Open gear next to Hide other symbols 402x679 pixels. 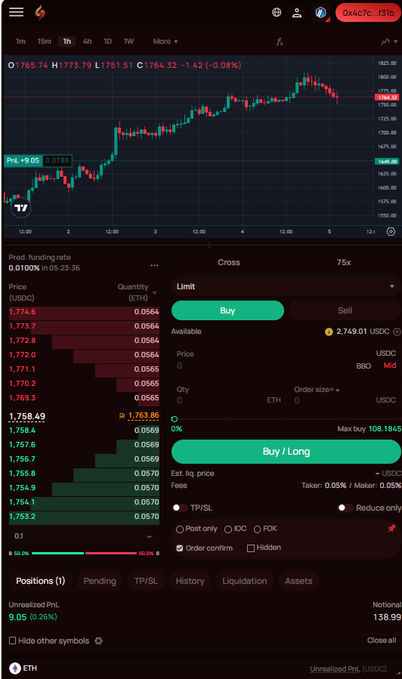coord(99,641)
